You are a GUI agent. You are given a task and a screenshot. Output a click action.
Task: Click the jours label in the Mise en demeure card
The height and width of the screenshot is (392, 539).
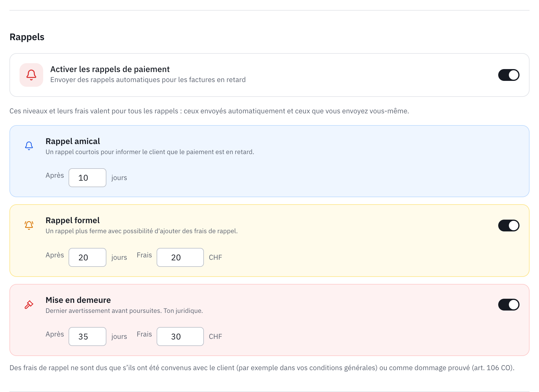pyautogui.click(x=119, y=337)
